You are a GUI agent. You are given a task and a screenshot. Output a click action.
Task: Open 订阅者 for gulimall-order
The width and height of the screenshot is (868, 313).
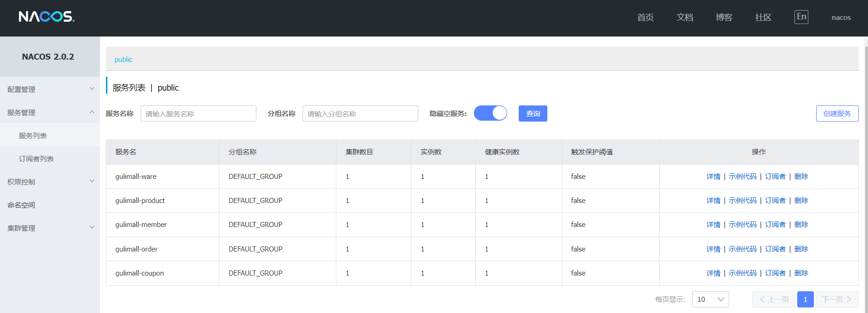pos(775,249)
